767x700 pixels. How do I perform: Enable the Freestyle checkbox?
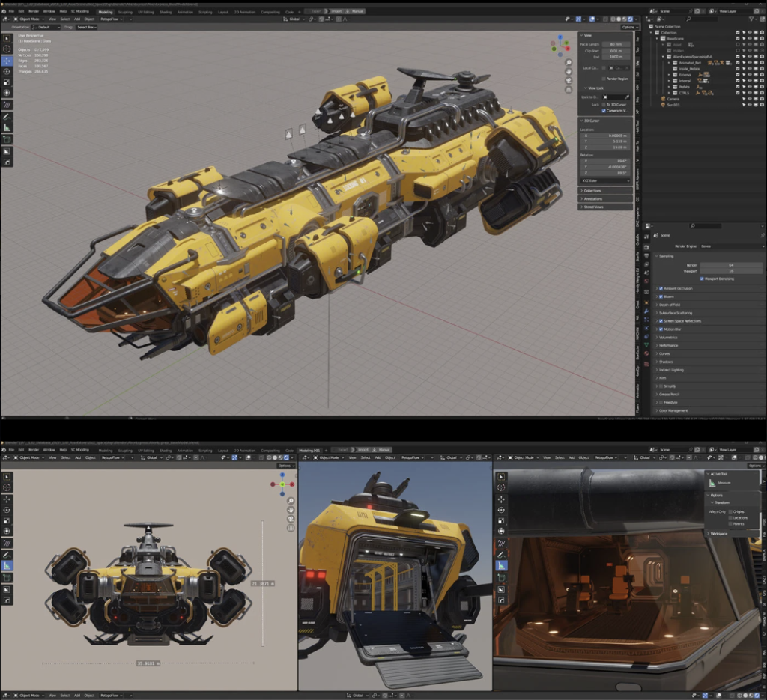[661, 402]
